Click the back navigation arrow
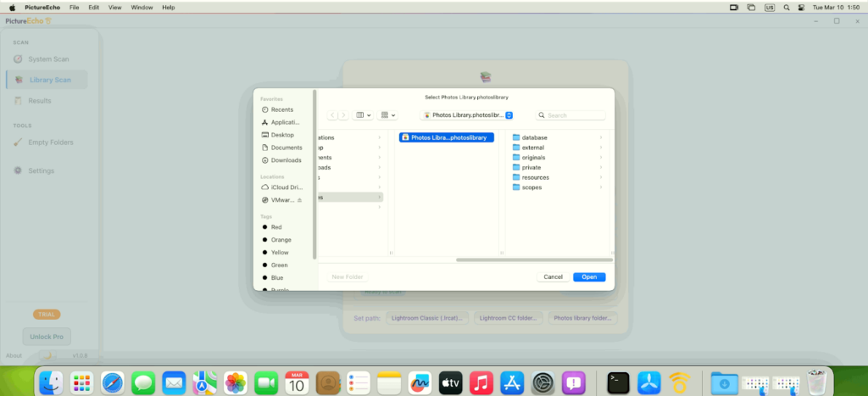This screenshot has height=396, width=868. [332, 115]
